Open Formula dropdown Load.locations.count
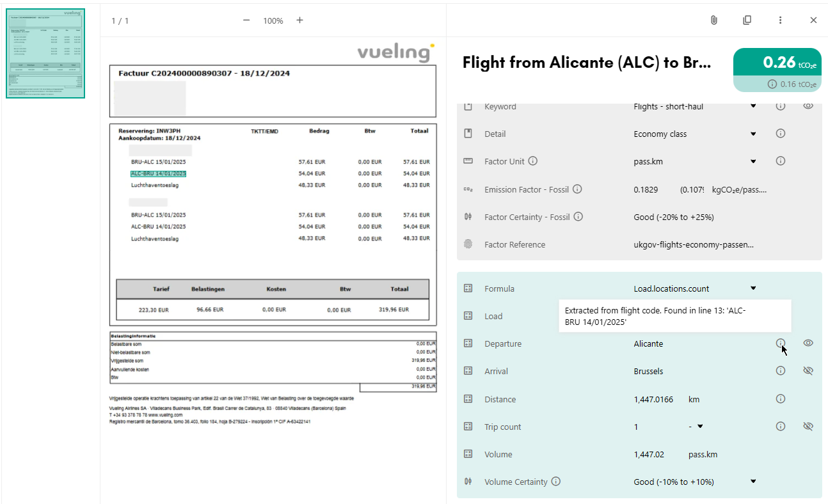The height and width of the screenshot is (504, 828). tap(695, 288)
